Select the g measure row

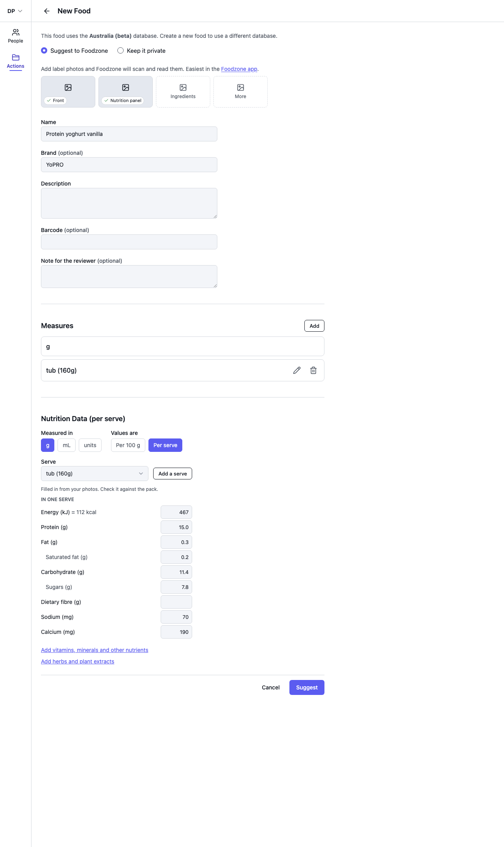[183, 346]
